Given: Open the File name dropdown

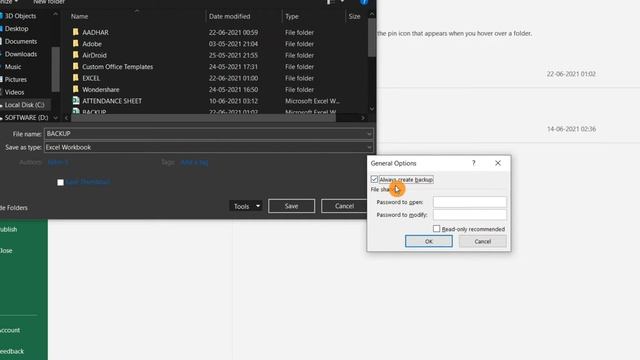Looking at the screenshot, I should 369,134.
